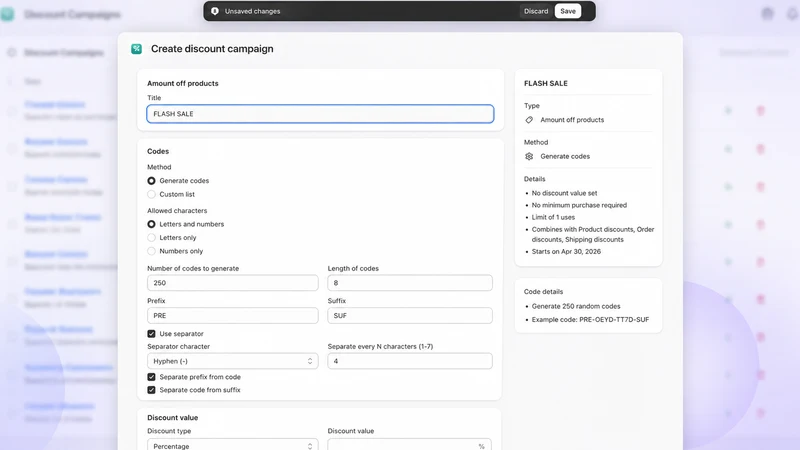Click the Suffix input field containing SUF
800x450 pixels.
(x=410, y=316)
